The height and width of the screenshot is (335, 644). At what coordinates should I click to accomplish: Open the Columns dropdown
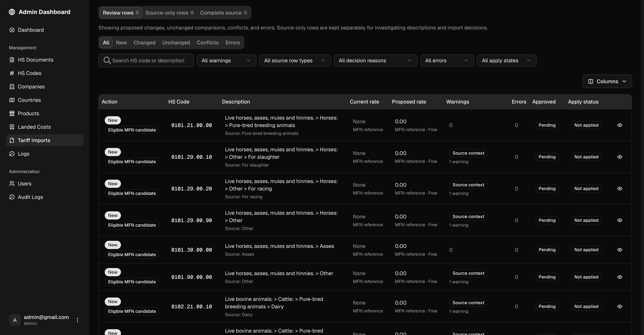pyautogui.click(x=607, y=81)
